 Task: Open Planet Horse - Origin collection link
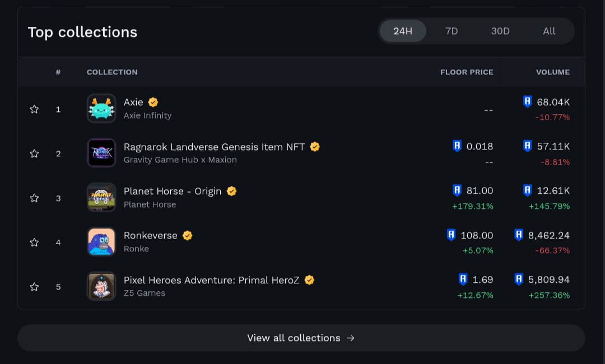coord(173,192)
